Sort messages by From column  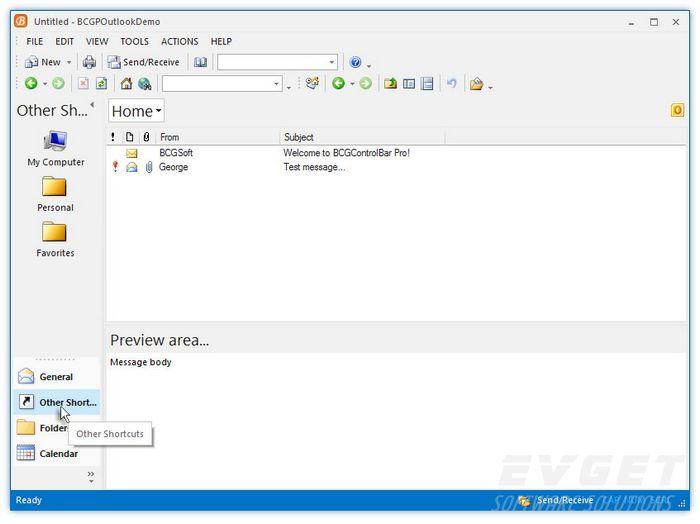(218, 137)
